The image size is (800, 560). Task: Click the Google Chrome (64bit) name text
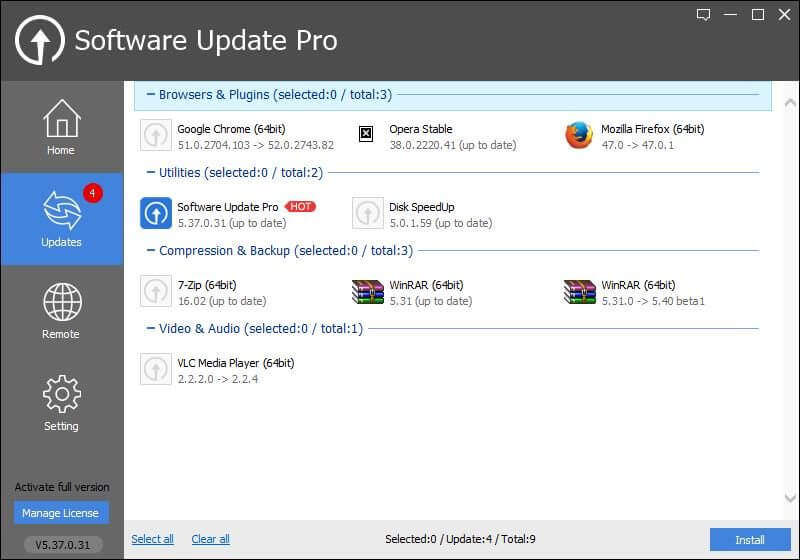(231, 129)
